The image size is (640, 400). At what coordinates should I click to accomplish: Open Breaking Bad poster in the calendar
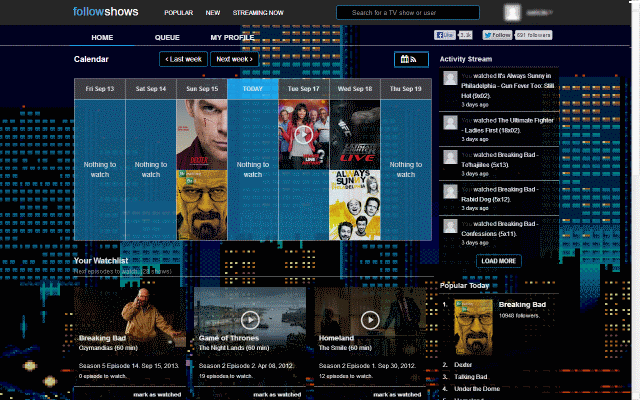pos(202,205)
